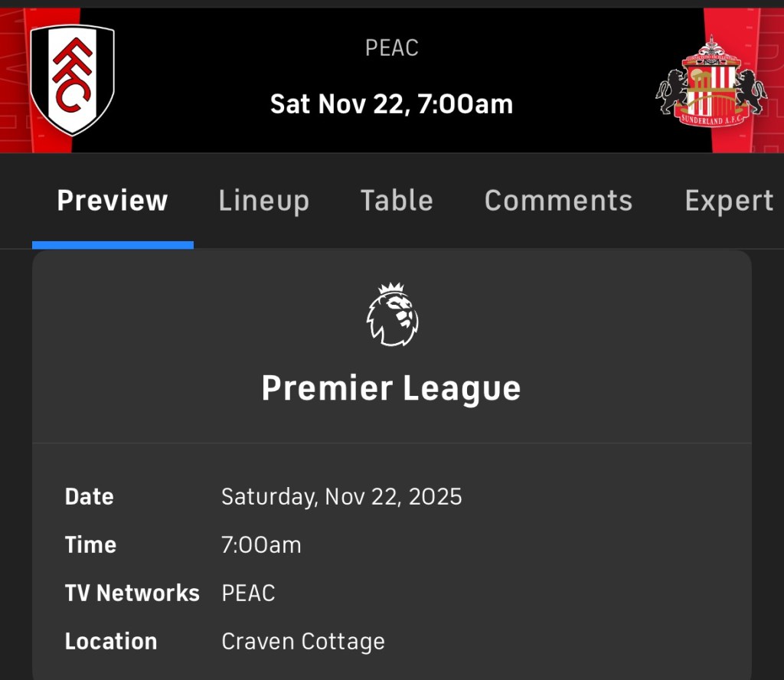Open the Expert tab
This screenshot has width=784, height=680.
click(728, 201)
